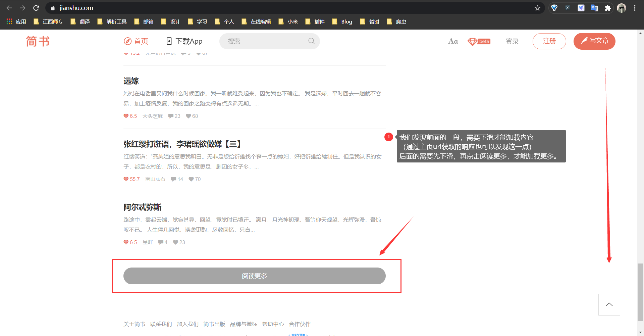Viewport: 644px width, 336px height.
Task: Click the heart icon under 阿尔忒弥斯
Action: (175, 242)
